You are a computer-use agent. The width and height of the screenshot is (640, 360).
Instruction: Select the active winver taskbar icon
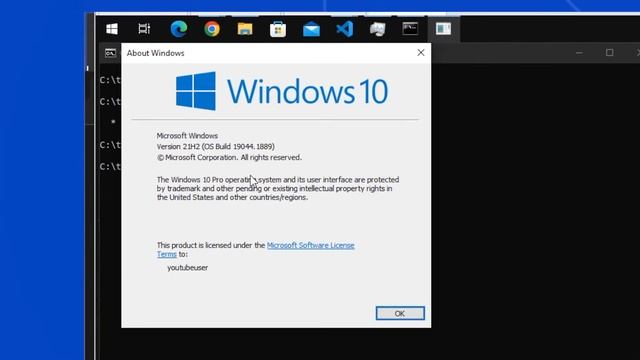(443, 29)
